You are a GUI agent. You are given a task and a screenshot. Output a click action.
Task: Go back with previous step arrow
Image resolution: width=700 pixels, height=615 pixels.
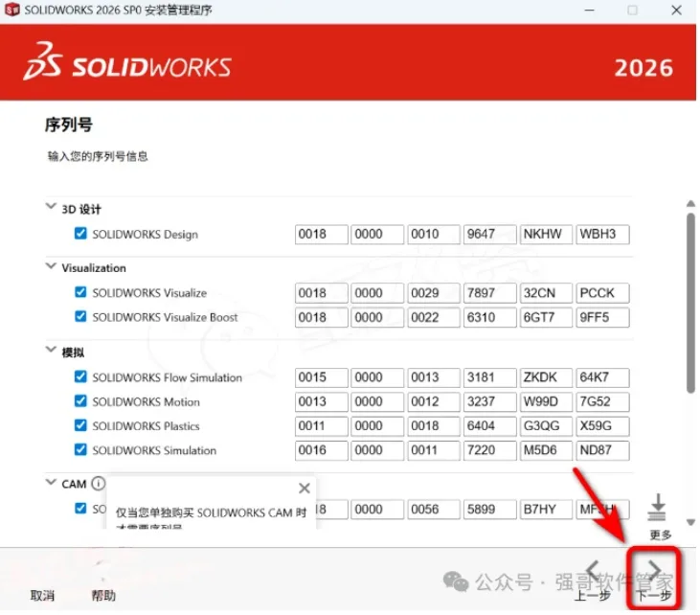tap(593, 570)
